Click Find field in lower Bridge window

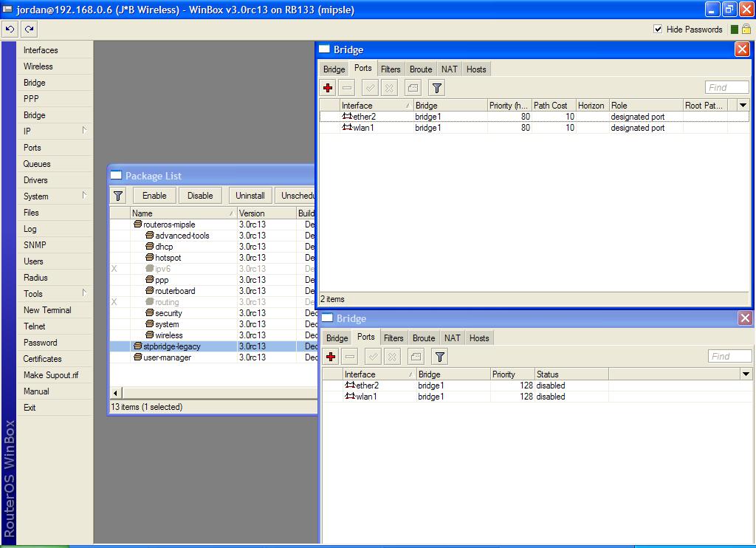(x=729, y=356)
